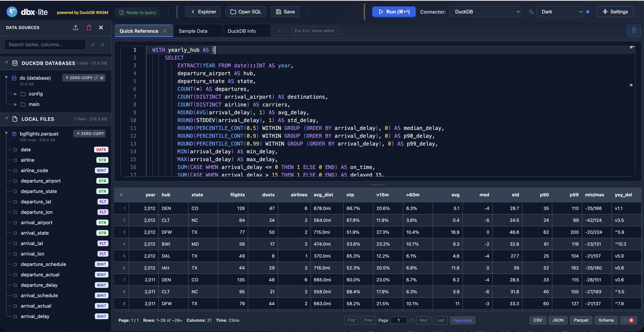The image size is (644, 332).
Task: Expand the main schema folder
Action: pyautogui.click(x=15, y=104)
